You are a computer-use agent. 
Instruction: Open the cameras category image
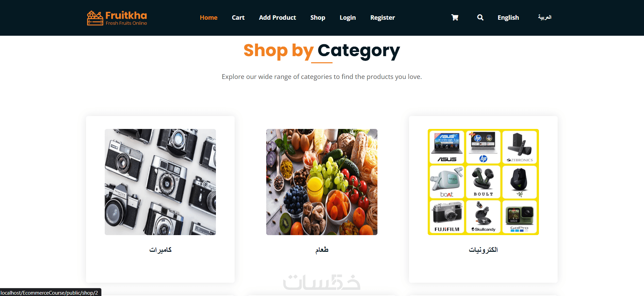[x=160, y=182]
